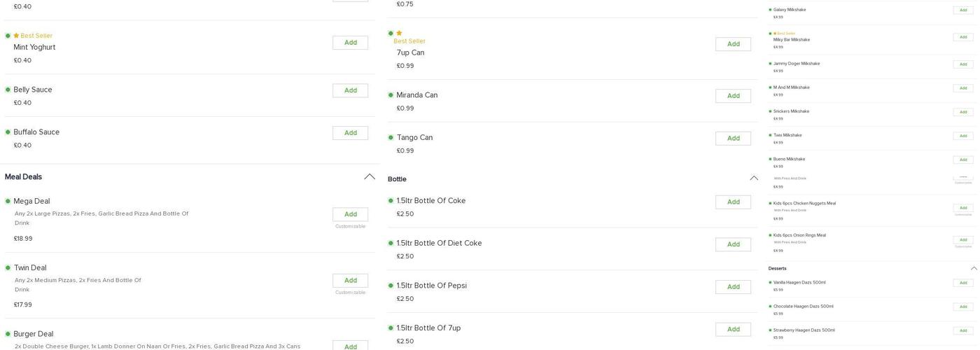Image resolution: width=980 pixels, height=350 pixels.
Task: Open the Burger Deal item title
Action: (34, 334)
